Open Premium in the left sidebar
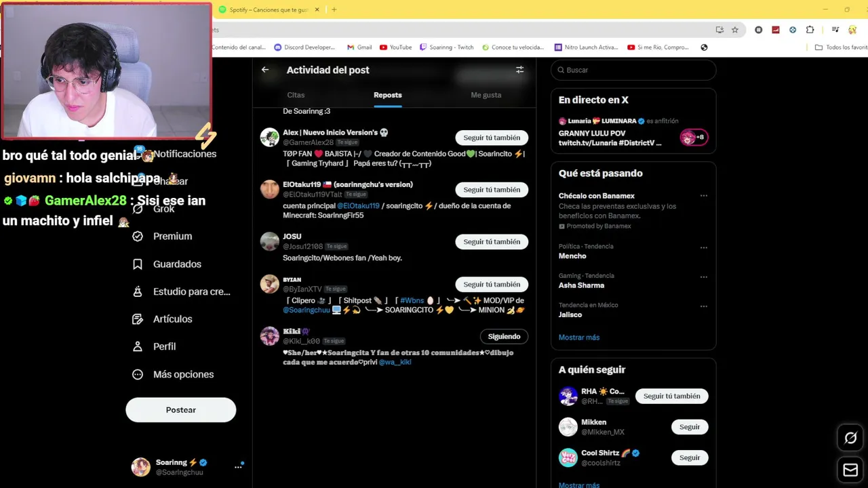Viewport: 868px width, 488px height. pyautogui.click(x=172, y=237)
